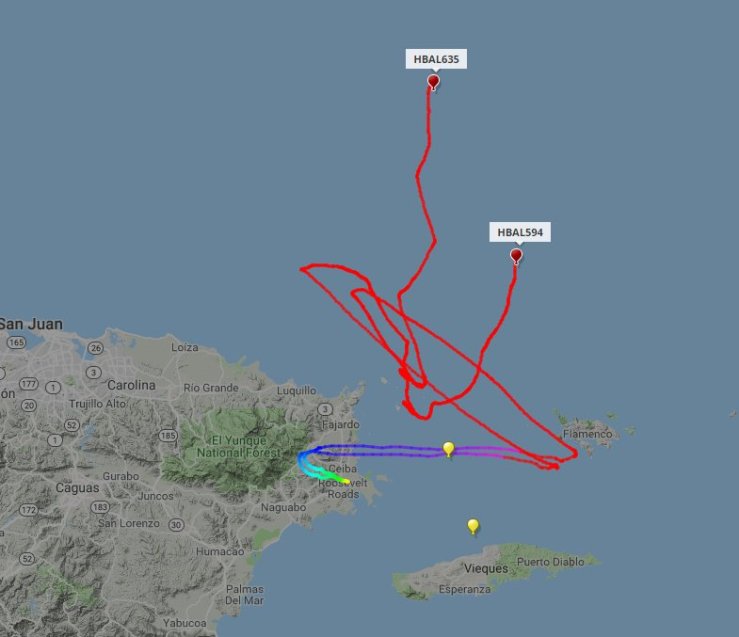Select the yellow balloon on the rainbow track
Image resolution: width=739 pixels, height=637 pixels.
[449, 449]
